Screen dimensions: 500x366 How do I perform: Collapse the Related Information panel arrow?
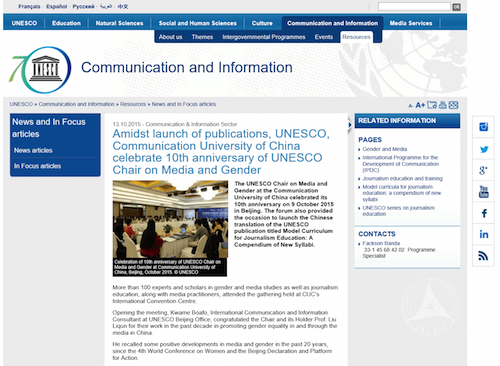click(350, 125)
